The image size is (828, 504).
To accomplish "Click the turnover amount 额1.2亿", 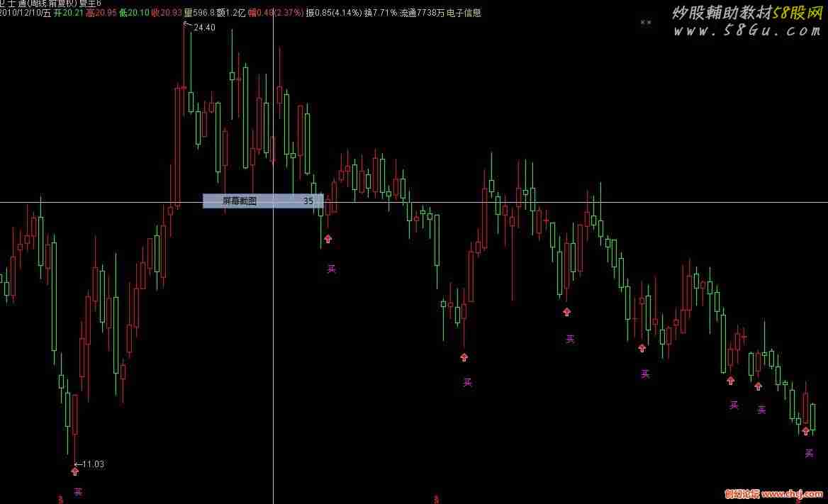I will [231, 13].
